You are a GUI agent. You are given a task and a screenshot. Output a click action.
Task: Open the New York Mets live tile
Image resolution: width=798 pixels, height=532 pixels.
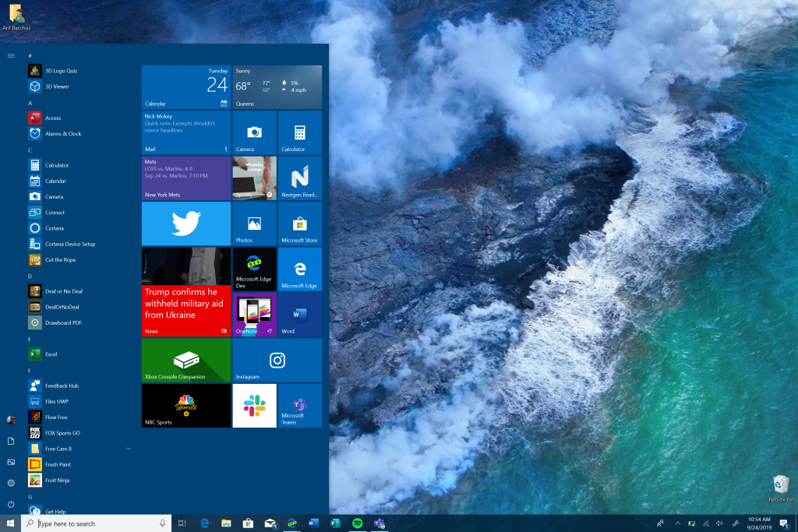(185, 178)
